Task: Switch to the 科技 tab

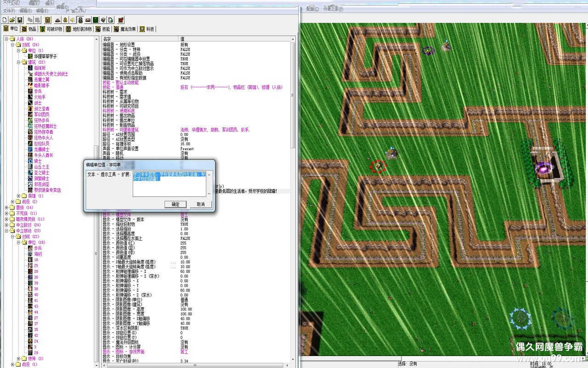Action: (x=147, y=29)
